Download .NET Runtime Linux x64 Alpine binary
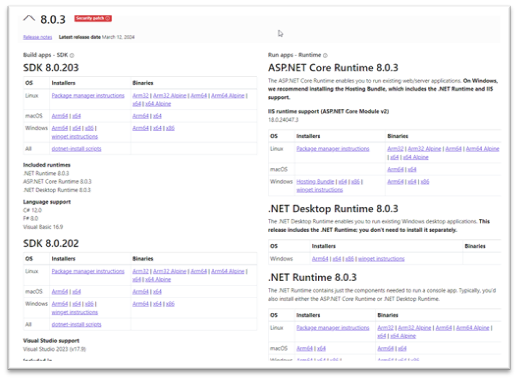The width and height of the screenshot is (518, 380). (403, 336)
